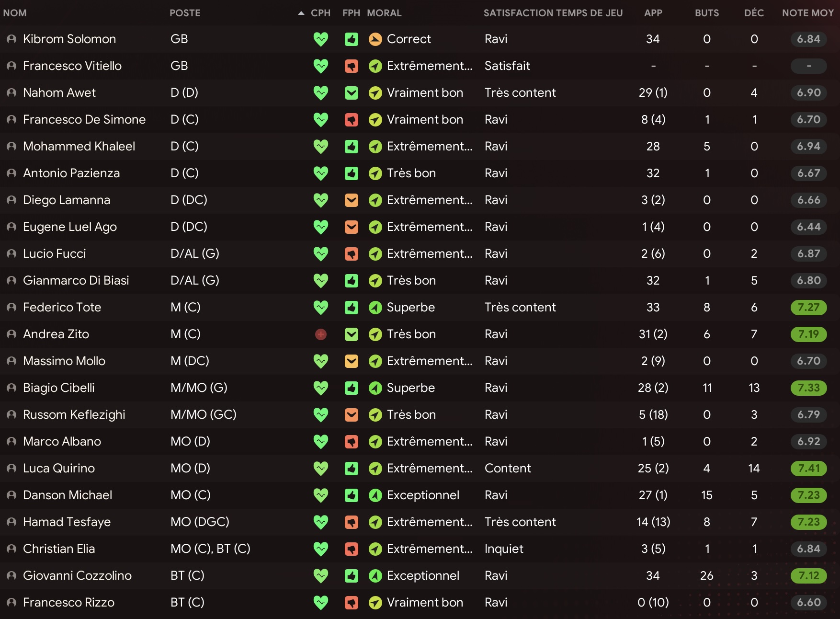The width and height of the screenshot is (840, 619).
Task: Open Christian Elia's player name link
Action: coord(59,549)
